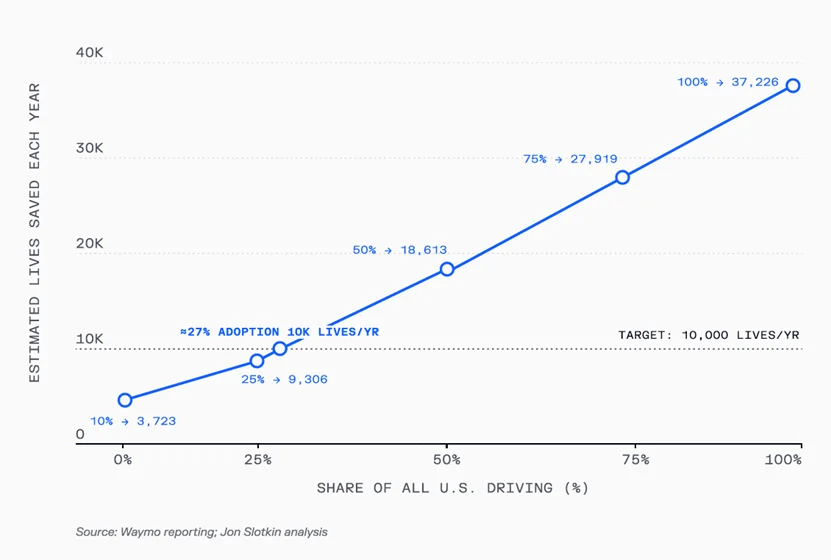Click the '100% → 37,226' label
Image resolution: width=831 pixels, height=560 pixels.
727,82
